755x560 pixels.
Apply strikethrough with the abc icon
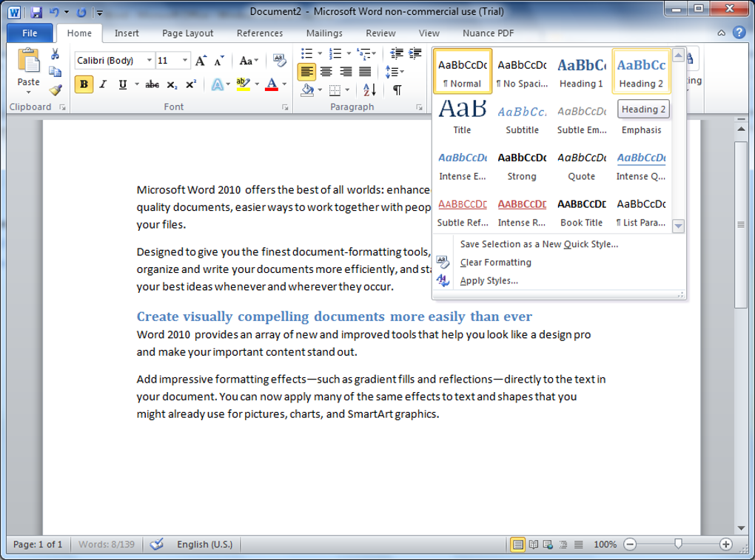point(152,84)
